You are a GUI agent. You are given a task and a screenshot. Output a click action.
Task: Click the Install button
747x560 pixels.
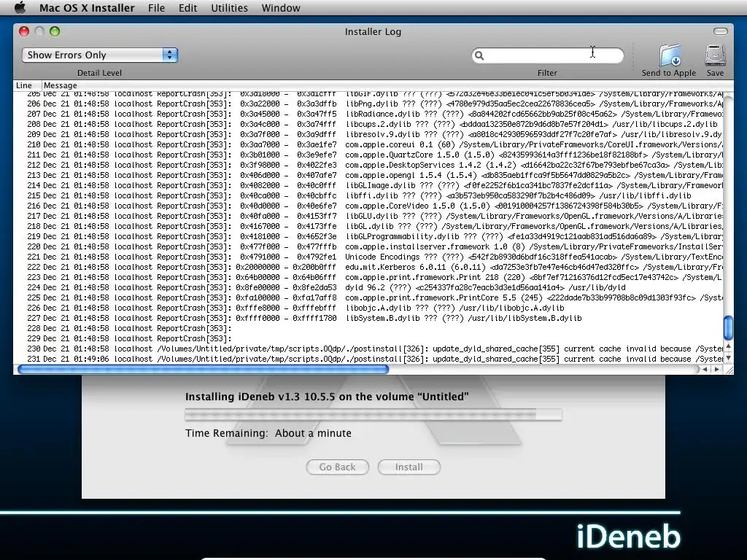pyautogui.click(x=409, y=467)
